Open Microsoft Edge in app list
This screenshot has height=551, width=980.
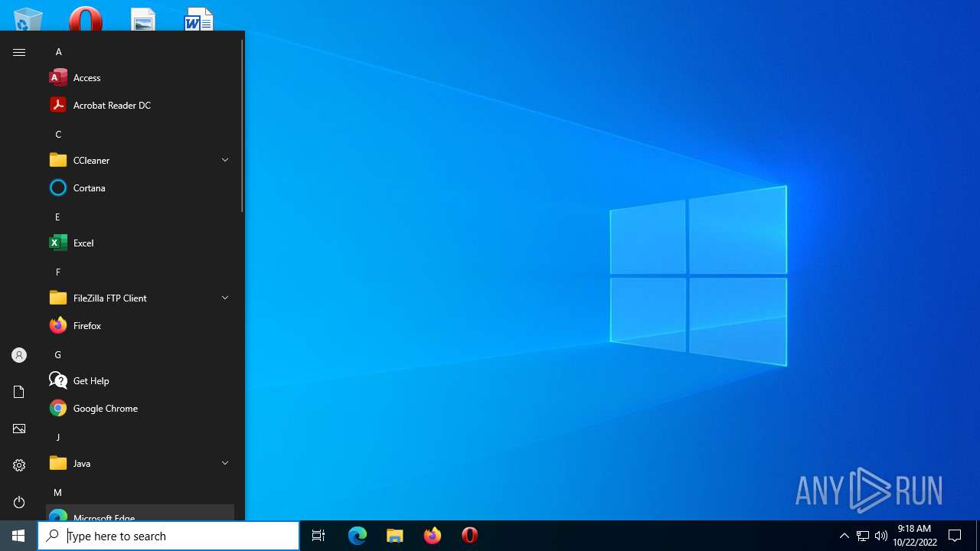140,513
